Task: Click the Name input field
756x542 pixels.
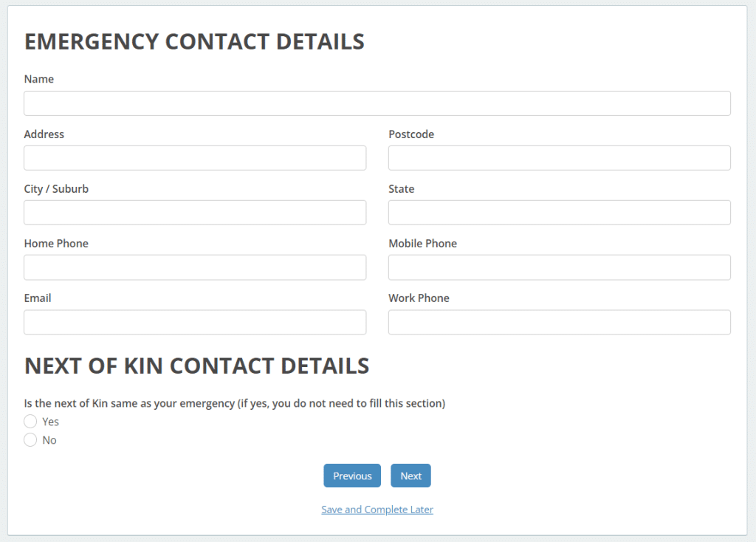Action: point(377,103)
